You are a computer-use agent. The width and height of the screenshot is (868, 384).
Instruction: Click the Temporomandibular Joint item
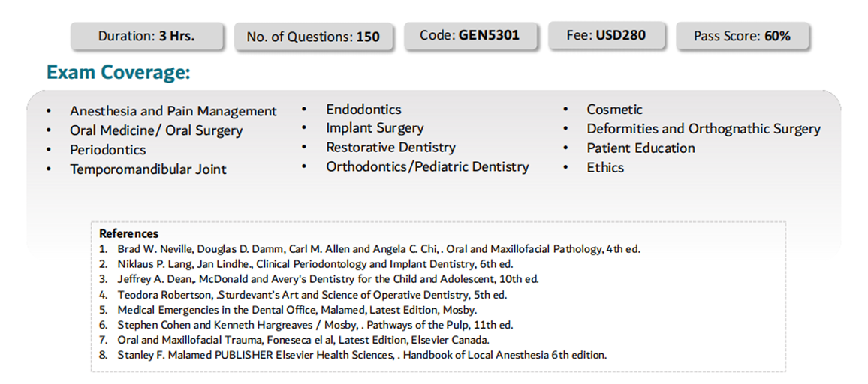(148, 169)
